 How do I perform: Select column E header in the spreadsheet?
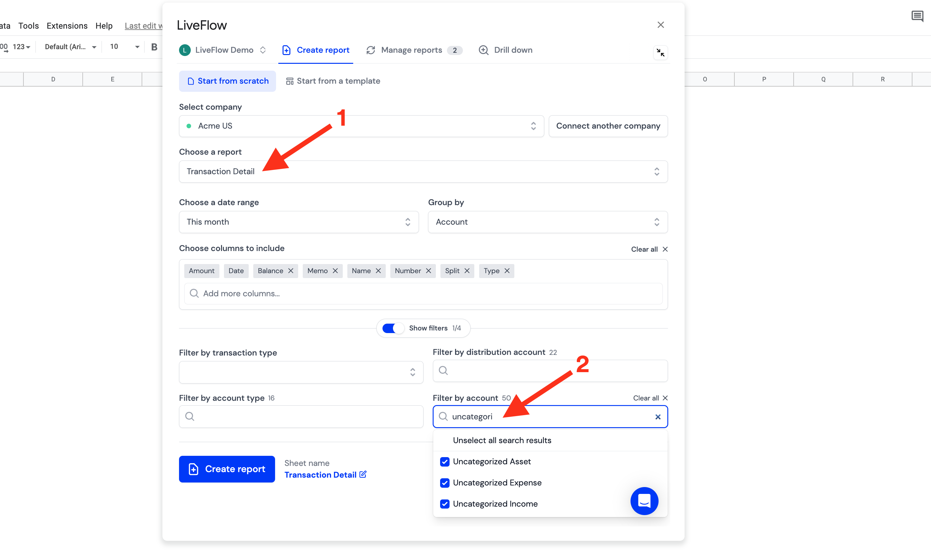click(x=112, y=79)
